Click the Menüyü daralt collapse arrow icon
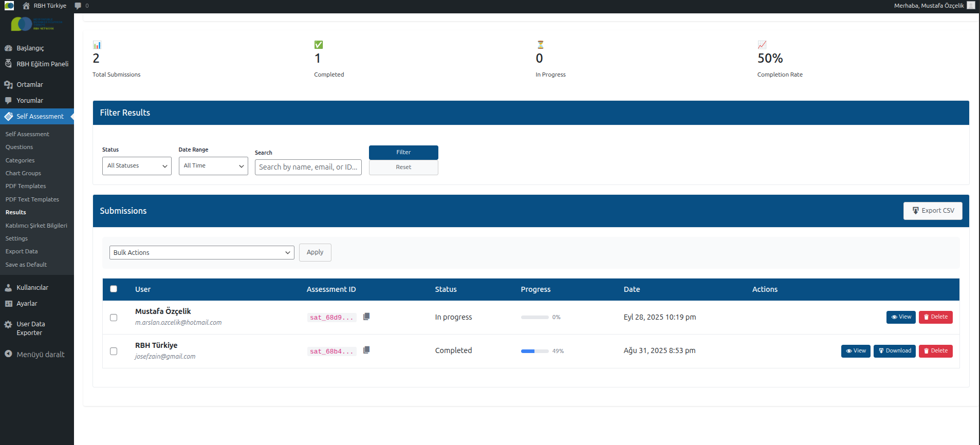This screenshot has height=445, width=980. point(8,354)
